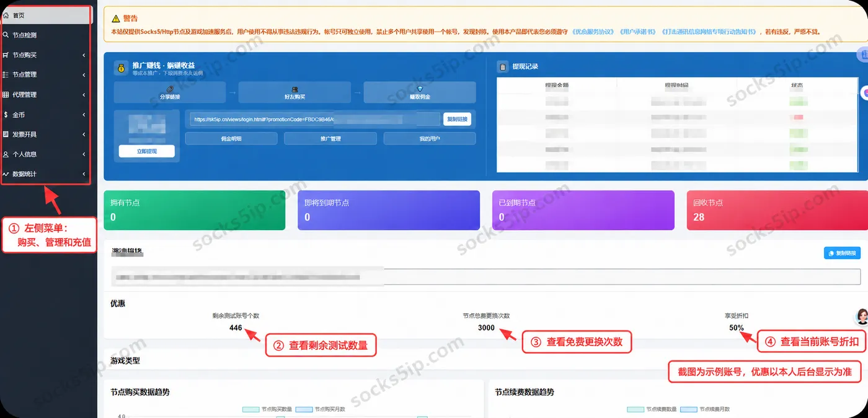This screenshot has width=868, height=418.
Task: Click the home icon beside 首页
Action: point(6,16)
